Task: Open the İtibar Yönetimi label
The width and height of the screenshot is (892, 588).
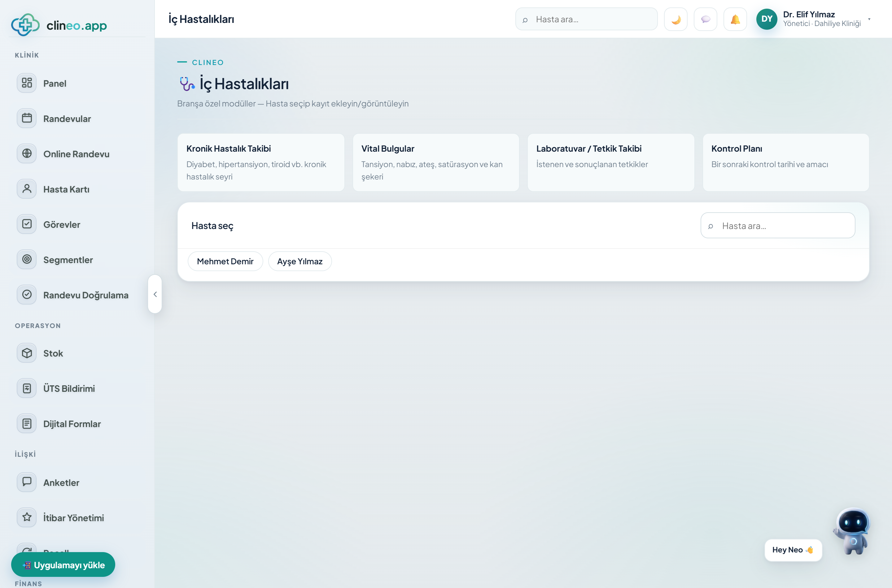Action: [x=73, y=517]
